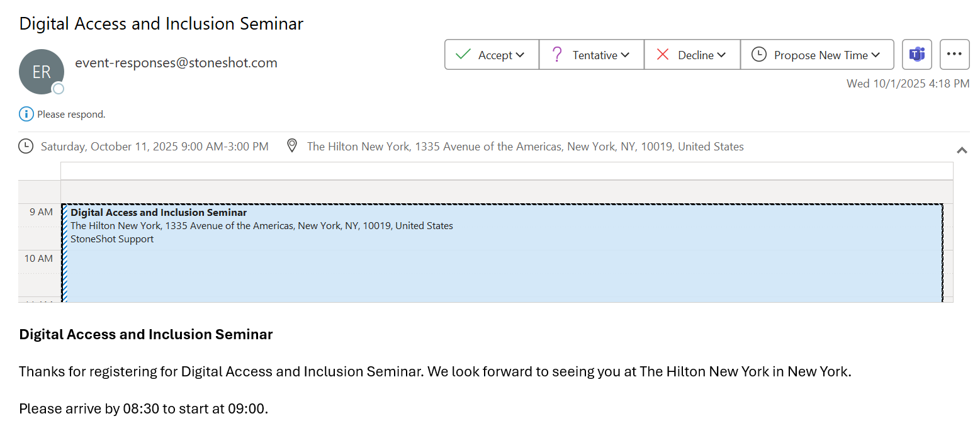Click the red Decline X icon

662,55
